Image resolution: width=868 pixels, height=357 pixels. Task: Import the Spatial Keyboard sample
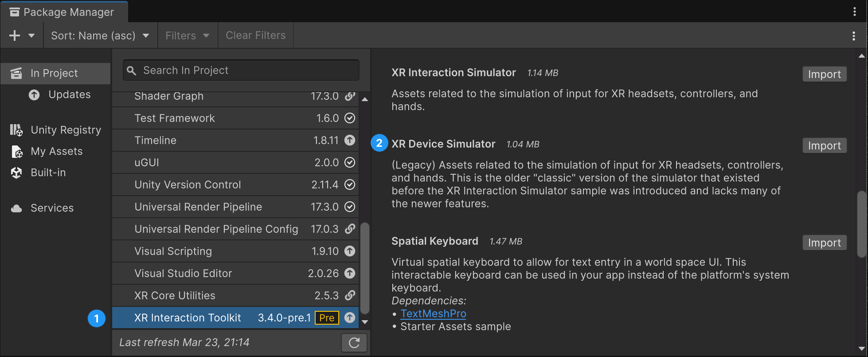tap(825, 243)
